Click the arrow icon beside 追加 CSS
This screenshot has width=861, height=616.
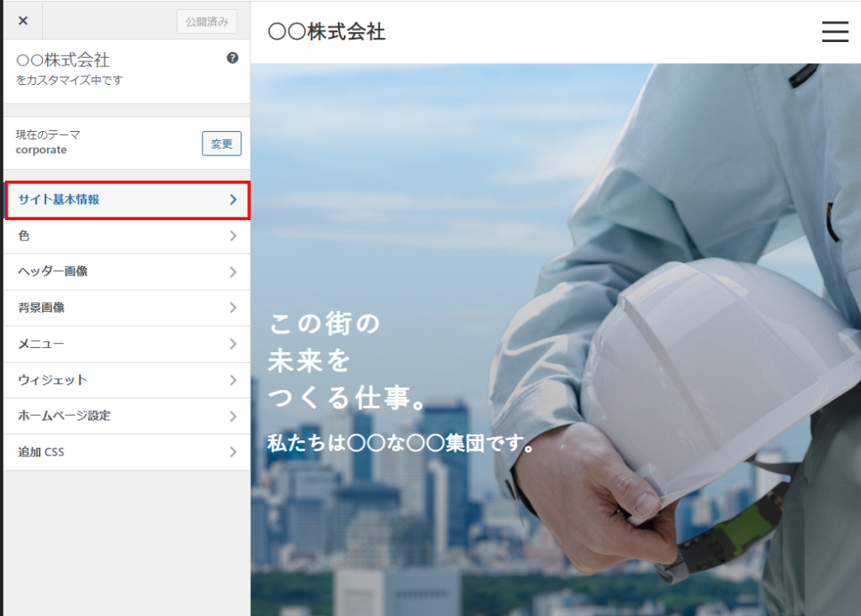[233, 452]
